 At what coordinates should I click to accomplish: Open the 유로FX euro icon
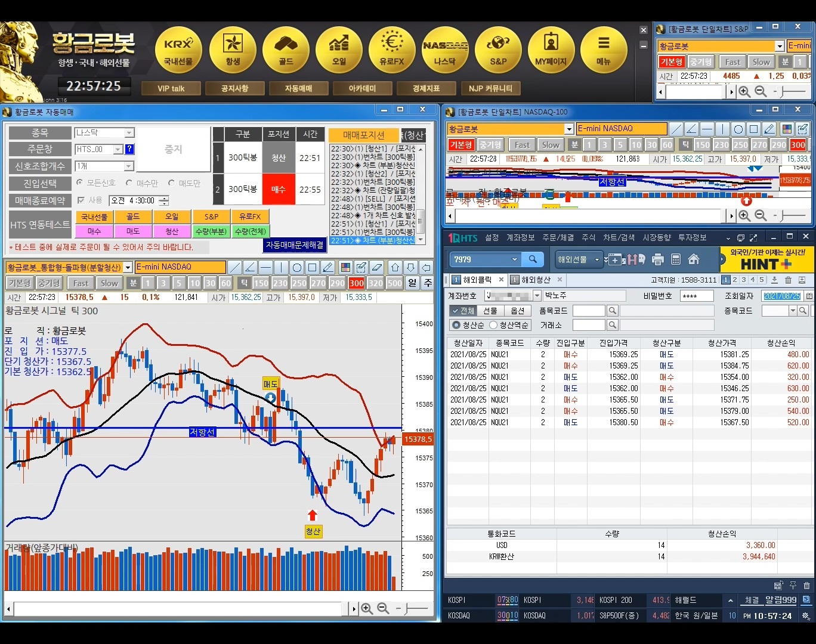(392, 51)
